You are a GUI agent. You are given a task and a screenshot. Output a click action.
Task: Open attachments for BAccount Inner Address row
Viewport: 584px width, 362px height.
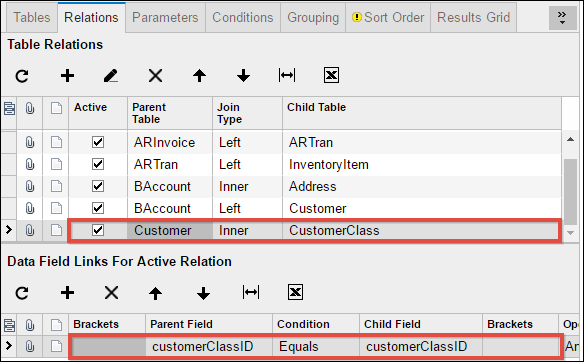coord(30,186)
